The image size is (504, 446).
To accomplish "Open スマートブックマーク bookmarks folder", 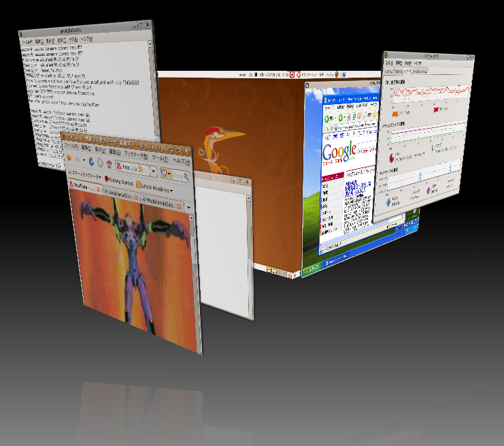I will pos(84,174).
